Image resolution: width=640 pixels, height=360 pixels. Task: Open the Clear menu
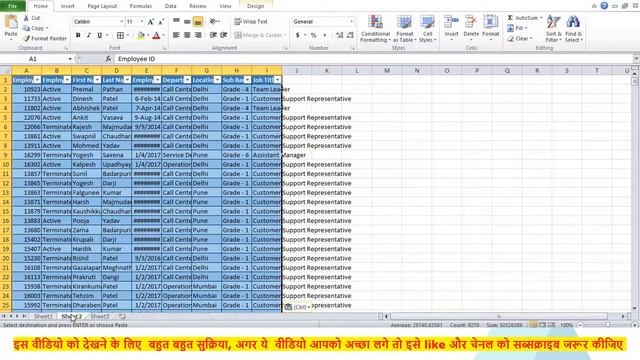[520, 38]
